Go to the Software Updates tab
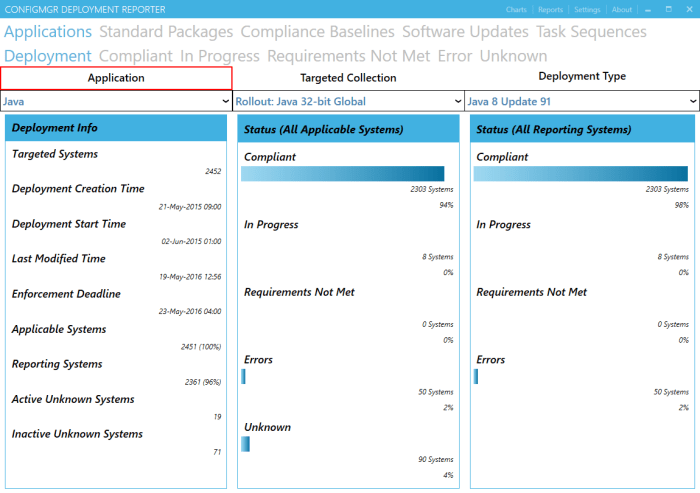The width and height of the screenshot is (700, 493). (x=465, y=32)
